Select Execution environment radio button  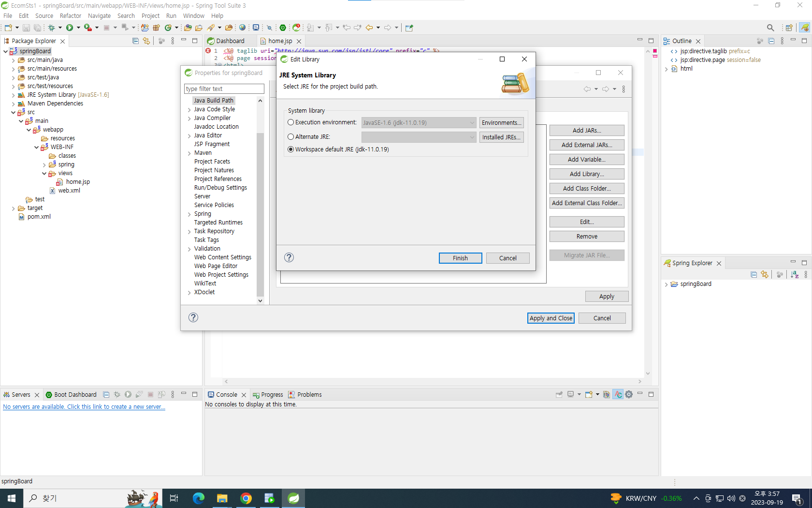(x=290, y=122)
